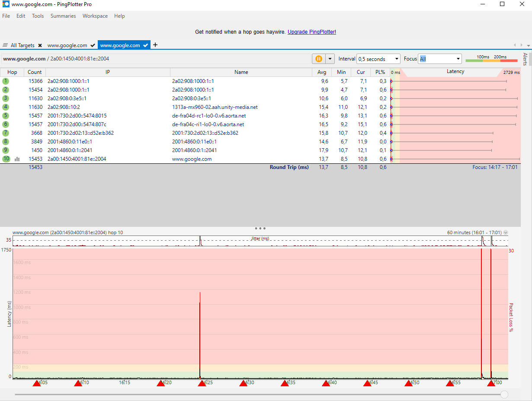Click the Round Trip (ms) summary label

(x=289, y=167)
